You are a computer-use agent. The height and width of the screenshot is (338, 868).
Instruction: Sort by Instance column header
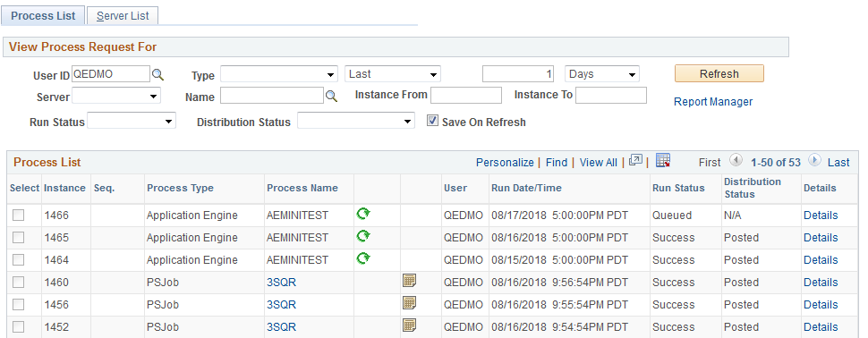point(64,188)
